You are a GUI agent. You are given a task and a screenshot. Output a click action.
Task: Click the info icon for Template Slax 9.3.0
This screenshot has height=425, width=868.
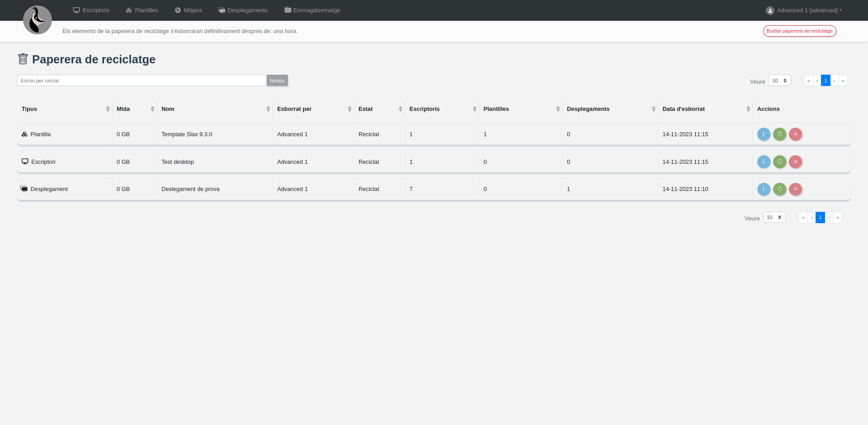[x=763, y=134]
